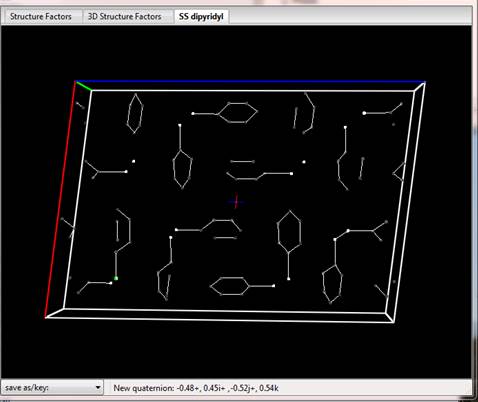
Task: Switch to the Structure Factors tab
Action: pos(41,16)
